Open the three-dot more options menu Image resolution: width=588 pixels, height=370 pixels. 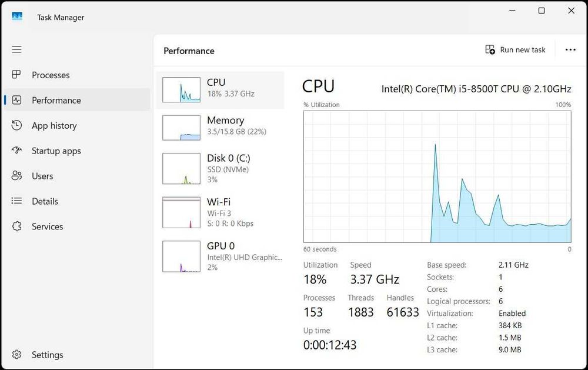coord(570,50)
